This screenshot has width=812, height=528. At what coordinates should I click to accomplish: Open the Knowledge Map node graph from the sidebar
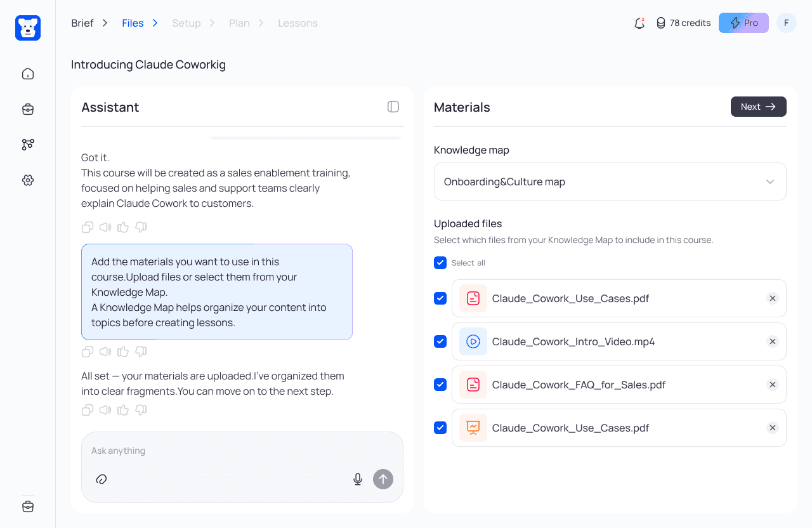[x=28, y=144]
